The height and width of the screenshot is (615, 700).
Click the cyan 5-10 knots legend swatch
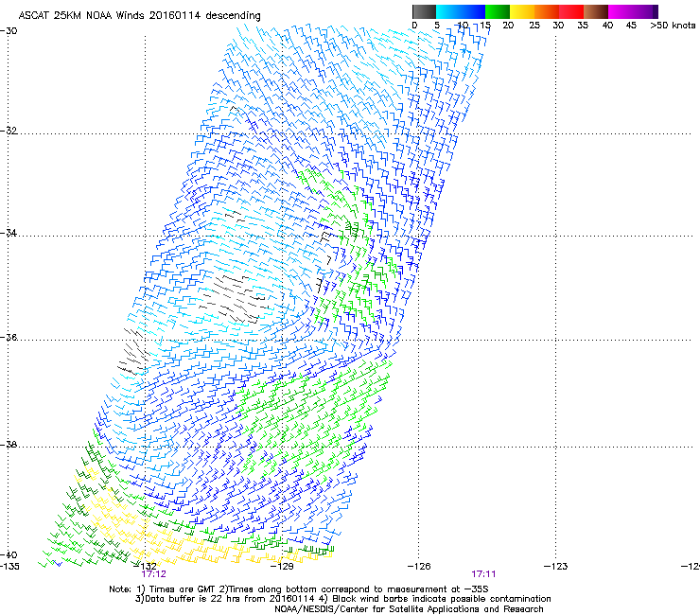pos(447,11)
